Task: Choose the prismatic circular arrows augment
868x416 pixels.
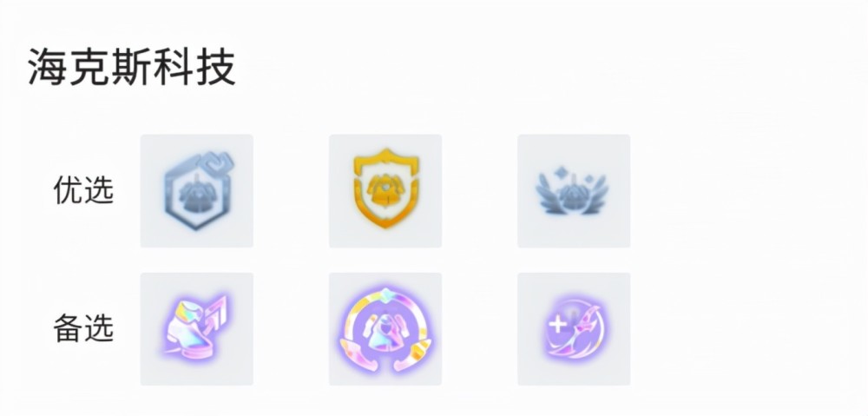Action: pyautogui.click(x=385, y=330)
